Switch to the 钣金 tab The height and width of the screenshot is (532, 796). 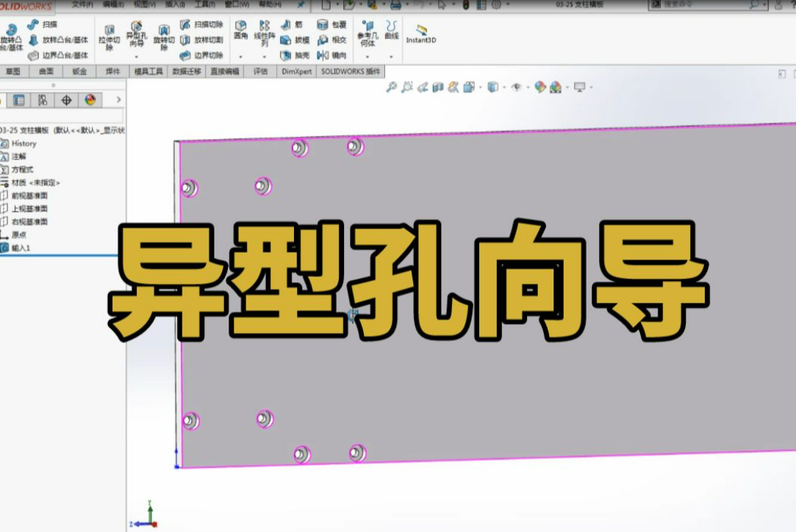point(76,71)
